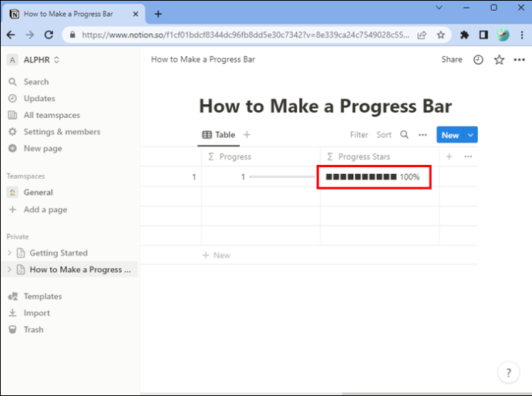The width and height of the screenshot is (532, 396).
Task: Click the blue New button
Action: pos(450,135)
